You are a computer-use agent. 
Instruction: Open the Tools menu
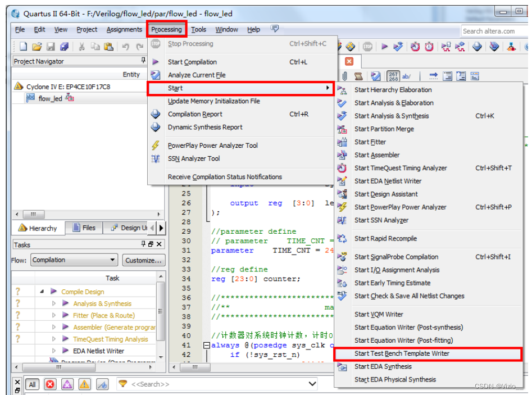[x=198, y=30]
